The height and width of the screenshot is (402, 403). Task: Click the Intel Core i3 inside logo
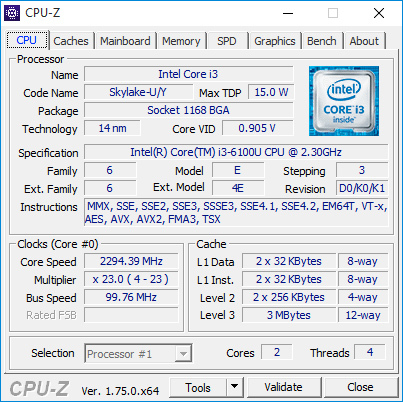point(344,101)
